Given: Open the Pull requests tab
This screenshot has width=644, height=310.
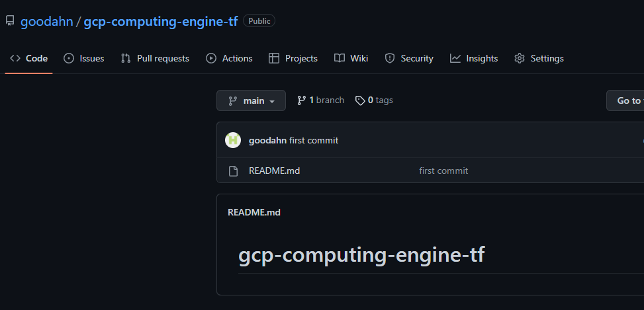Looking at the screenshot, I should (155, 59).
